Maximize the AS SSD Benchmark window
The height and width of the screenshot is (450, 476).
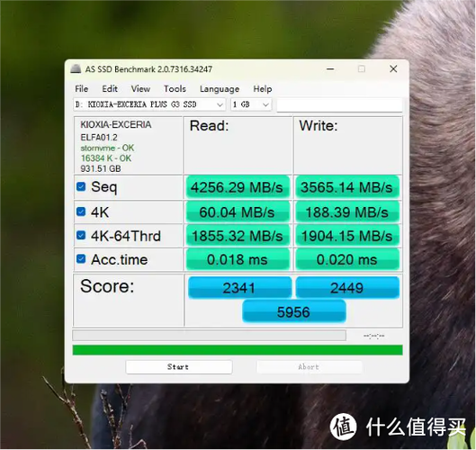coord(362,69)
